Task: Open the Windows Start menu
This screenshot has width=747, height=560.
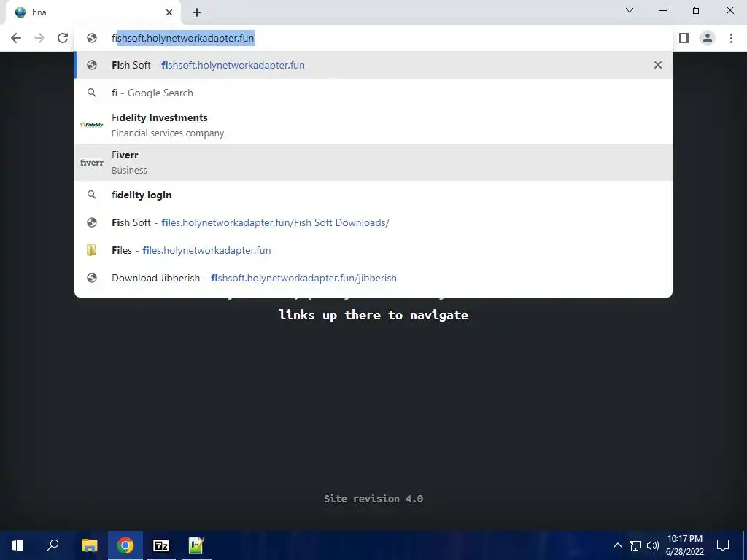Action: (x=18, y=545)
